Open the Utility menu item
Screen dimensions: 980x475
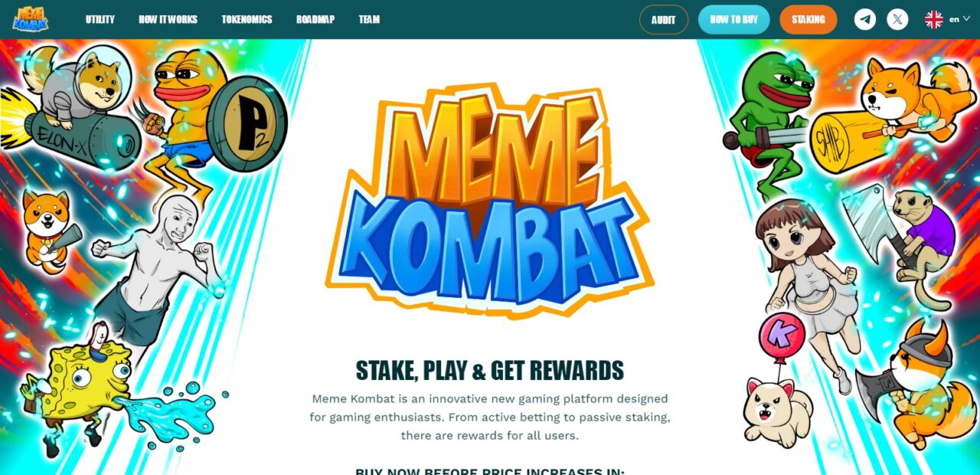pos(100,20)
